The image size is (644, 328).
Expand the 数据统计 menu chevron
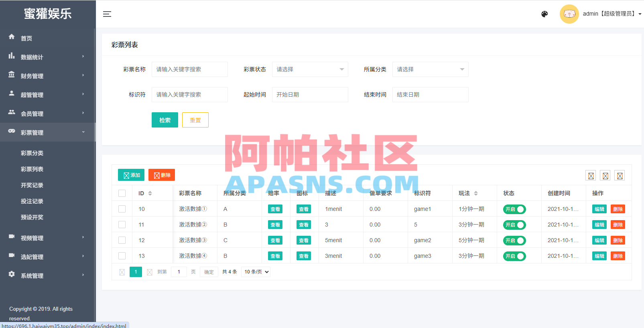point(83,57)
